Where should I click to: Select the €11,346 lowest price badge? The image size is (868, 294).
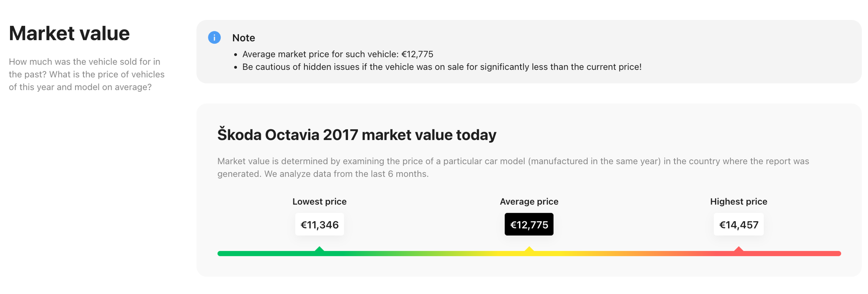319,224
